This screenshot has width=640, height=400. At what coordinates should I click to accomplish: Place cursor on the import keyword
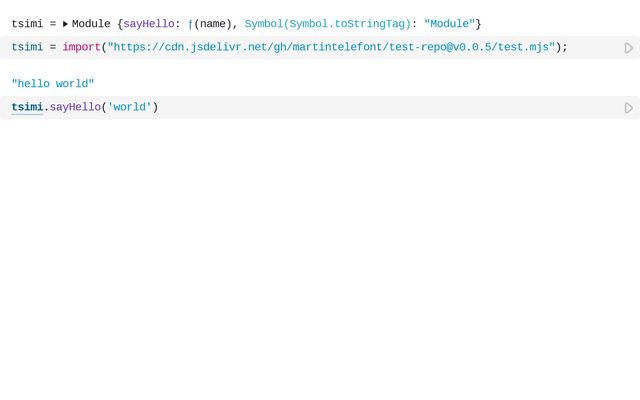pos(81,47)
